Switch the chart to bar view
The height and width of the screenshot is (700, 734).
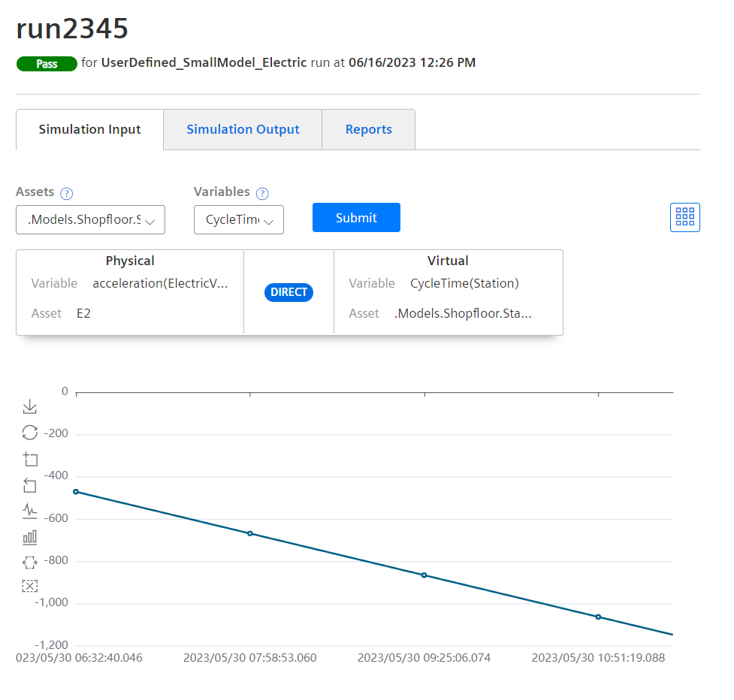[29, 537]
